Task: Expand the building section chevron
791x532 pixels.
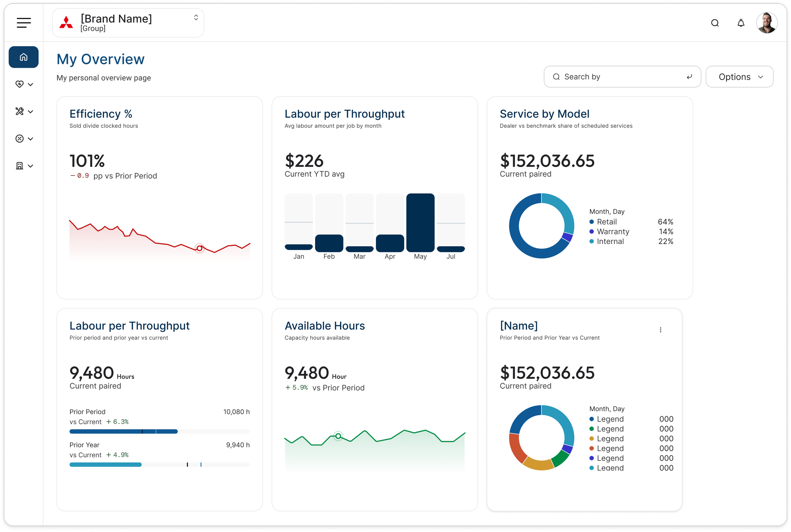Action: [30, 166]
